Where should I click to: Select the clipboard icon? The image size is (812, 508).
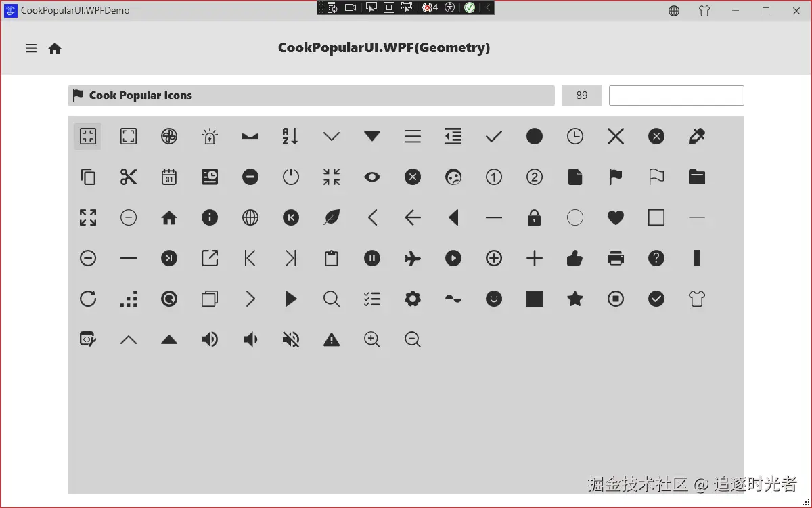coord(332,258)
